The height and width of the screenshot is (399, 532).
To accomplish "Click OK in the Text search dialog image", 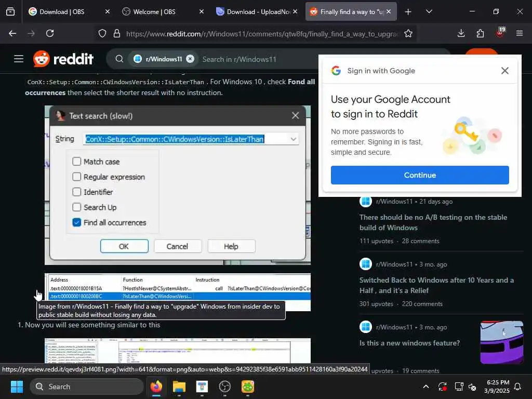I will tap(124, 246).
